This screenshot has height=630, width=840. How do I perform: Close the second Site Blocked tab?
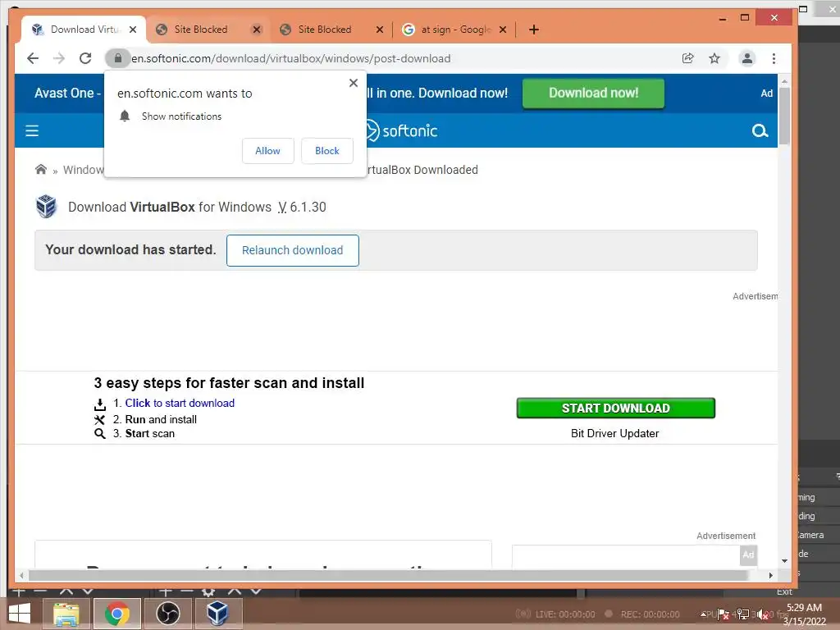tap(380, 30)
